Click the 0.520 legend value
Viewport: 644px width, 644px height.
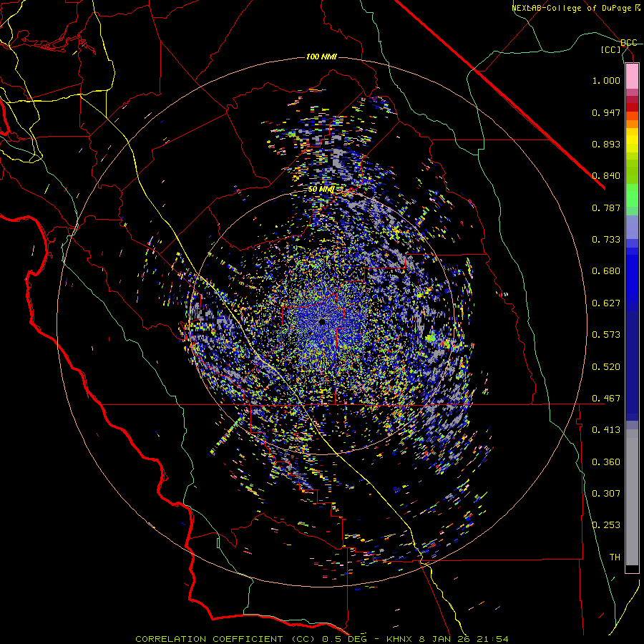coord(606,367)
